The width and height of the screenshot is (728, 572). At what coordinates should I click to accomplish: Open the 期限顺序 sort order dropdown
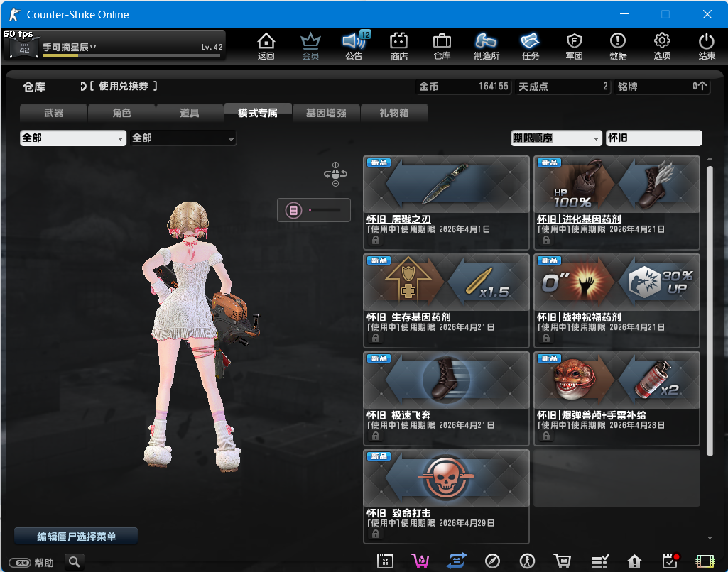[556, 138]
